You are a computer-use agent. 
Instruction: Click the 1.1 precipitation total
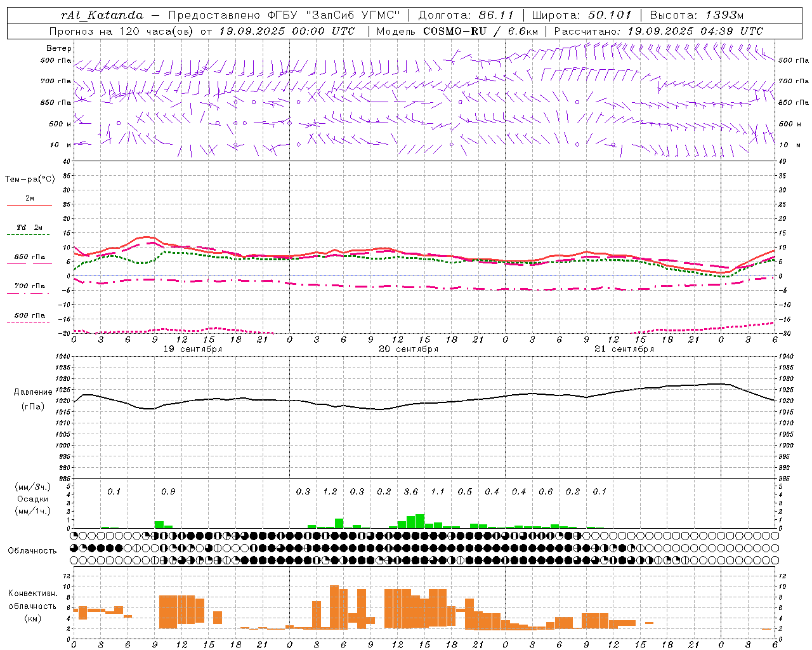pyautogui.click(x=438, y=491)
